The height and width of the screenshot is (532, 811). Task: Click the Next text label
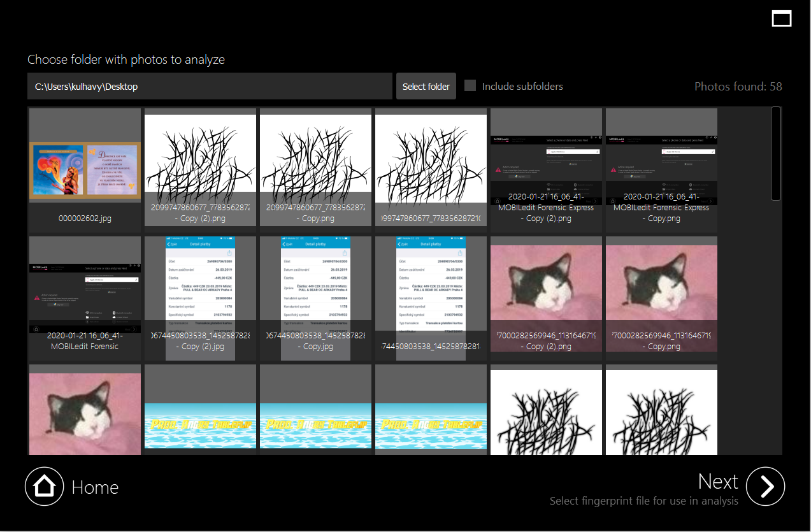[717, 481]
